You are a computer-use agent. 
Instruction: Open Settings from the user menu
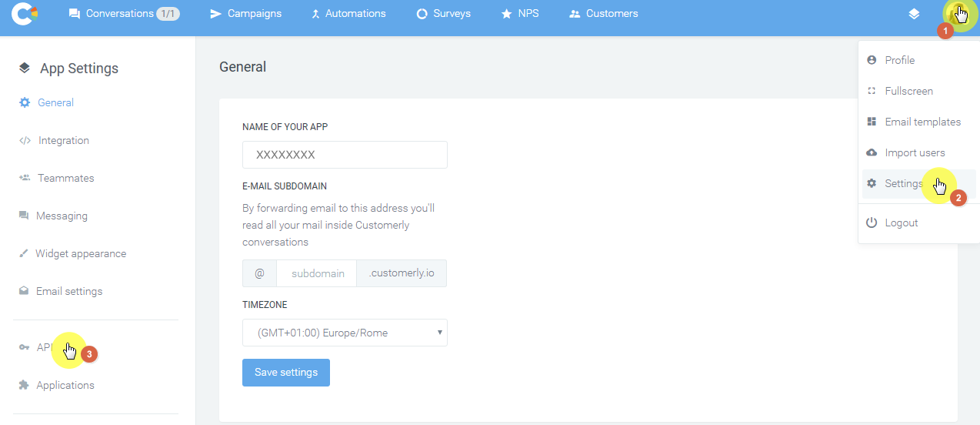click(918, 183)
